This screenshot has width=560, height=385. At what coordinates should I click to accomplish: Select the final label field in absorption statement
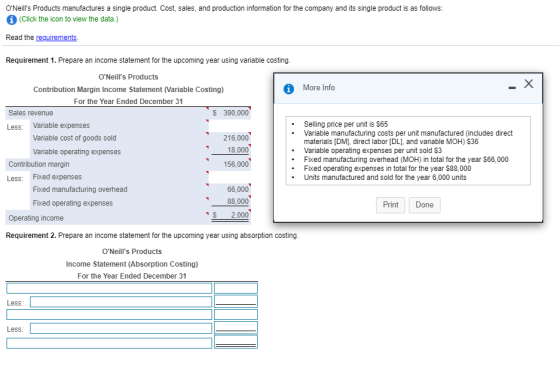tap(109, 343)
